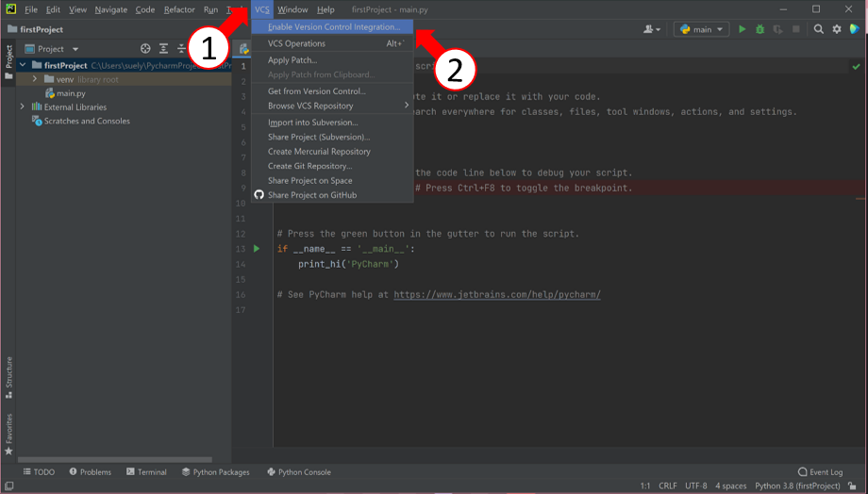Viewport: 868px width, 494px height.
Task: Click the Run with Coverage icon
Action: pos(777,29)
